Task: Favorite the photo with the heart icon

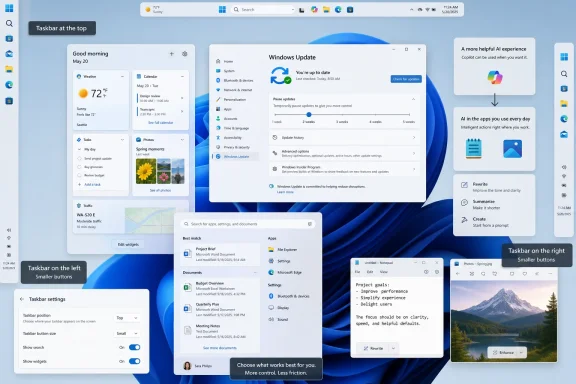Action: 525,273
